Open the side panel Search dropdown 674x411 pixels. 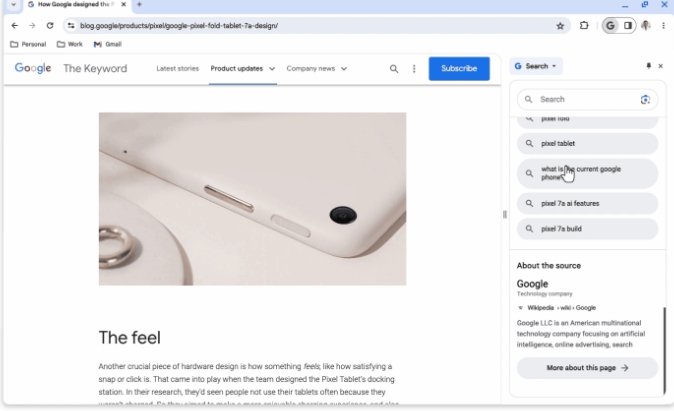[536, 66]
